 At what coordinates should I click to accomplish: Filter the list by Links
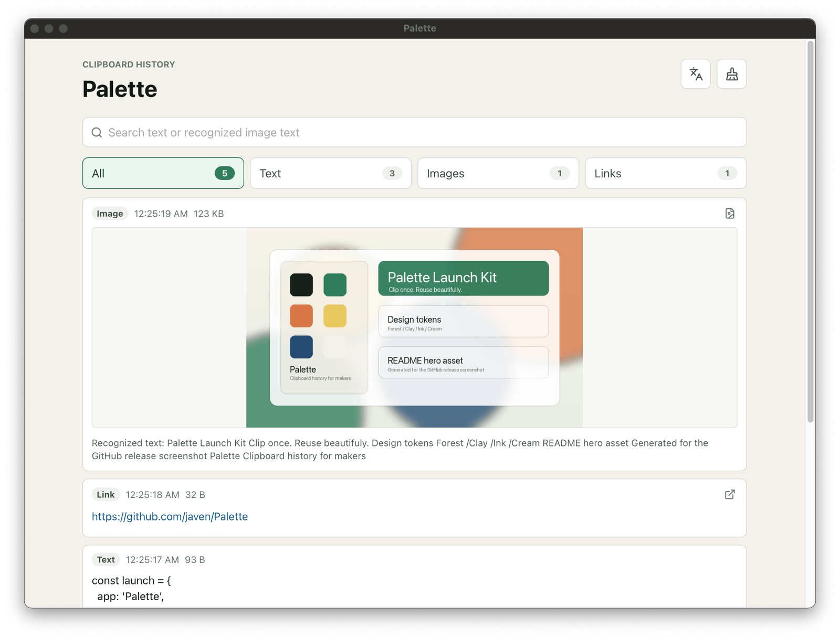click(x=666, y=173)
